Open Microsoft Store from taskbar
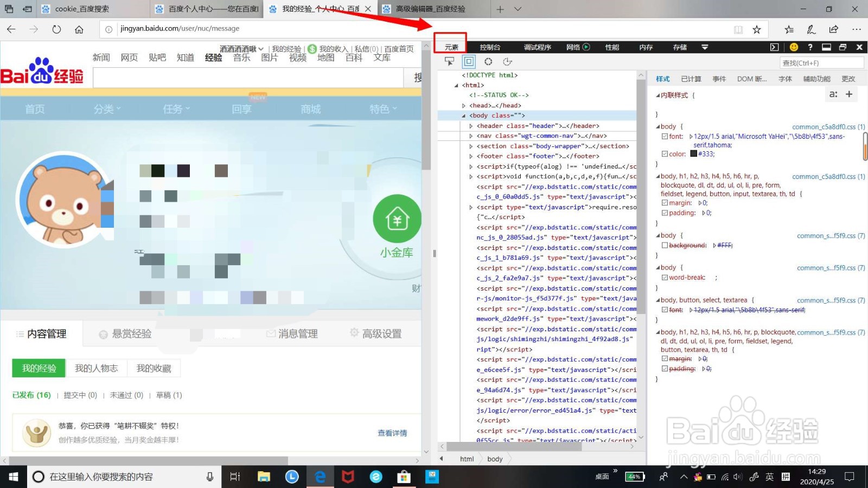 (404, 477)
